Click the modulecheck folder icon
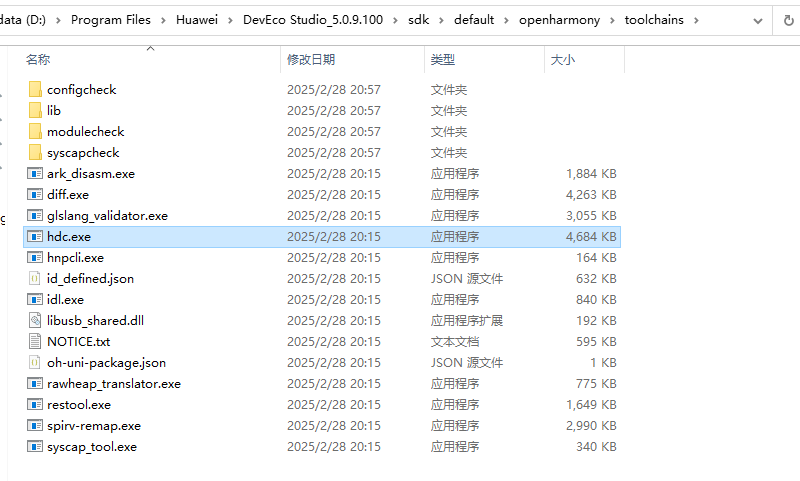This screenshot has height=481, width=800. [35, 131]
